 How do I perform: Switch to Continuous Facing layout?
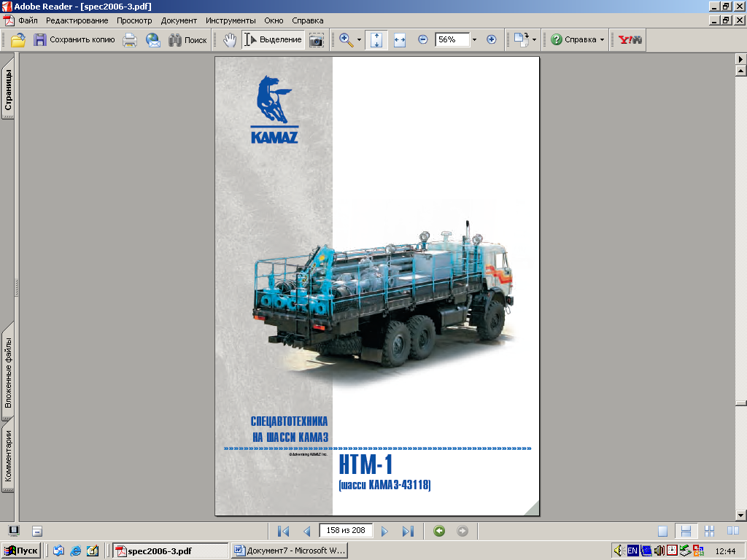click(709, 531)
